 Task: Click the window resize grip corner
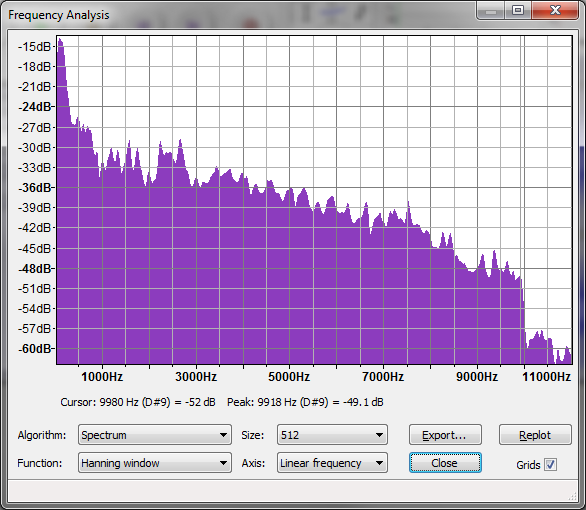tap(573, 497)
